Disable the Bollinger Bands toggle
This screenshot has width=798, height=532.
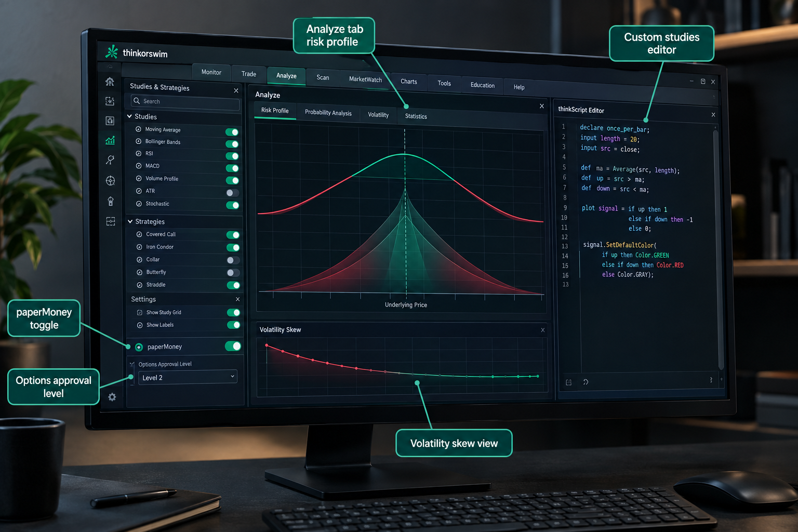[232, 144]
